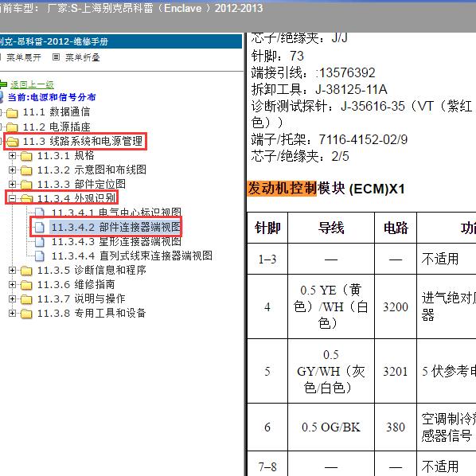
Task: Click the 11.3.7 说明与操作 folder icon
Action: point(26,299)
